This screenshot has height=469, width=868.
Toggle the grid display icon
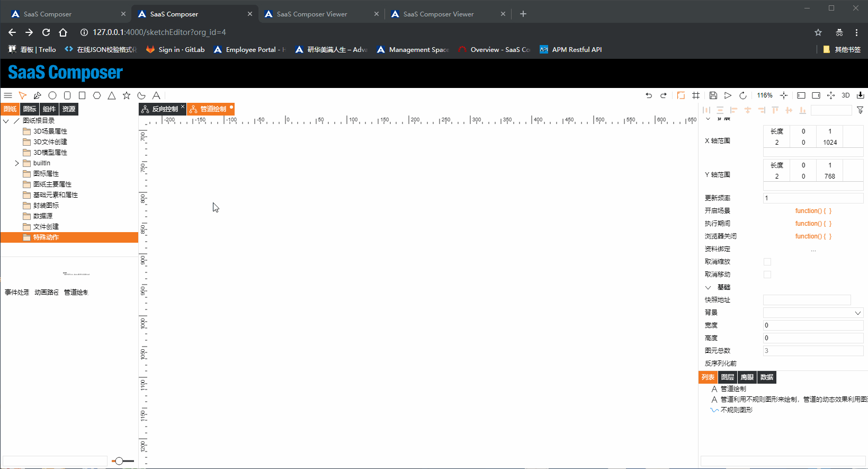pyautogui.click(x=696, y=95)
